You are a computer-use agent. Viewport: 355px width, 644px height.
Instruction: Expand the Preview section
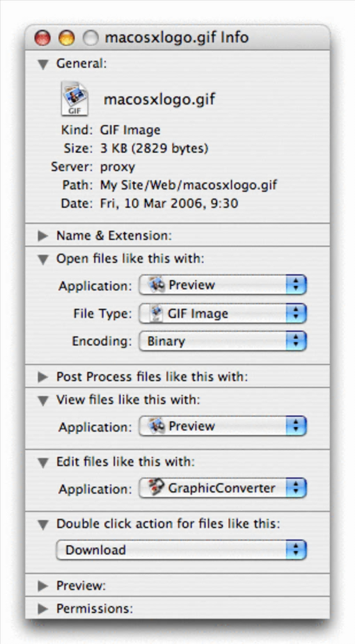[x=43, y=586]
